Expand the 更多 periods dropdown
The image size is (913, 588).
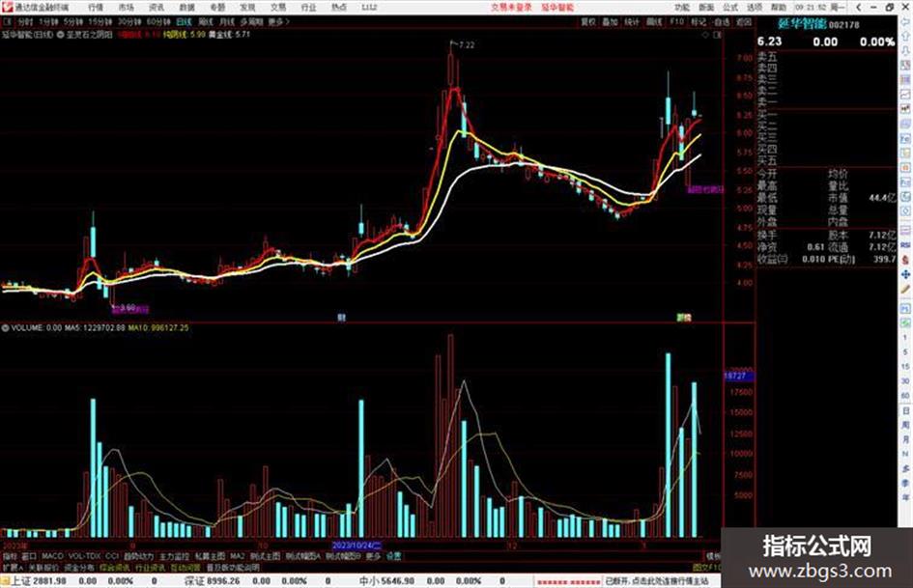coord(279,22)
